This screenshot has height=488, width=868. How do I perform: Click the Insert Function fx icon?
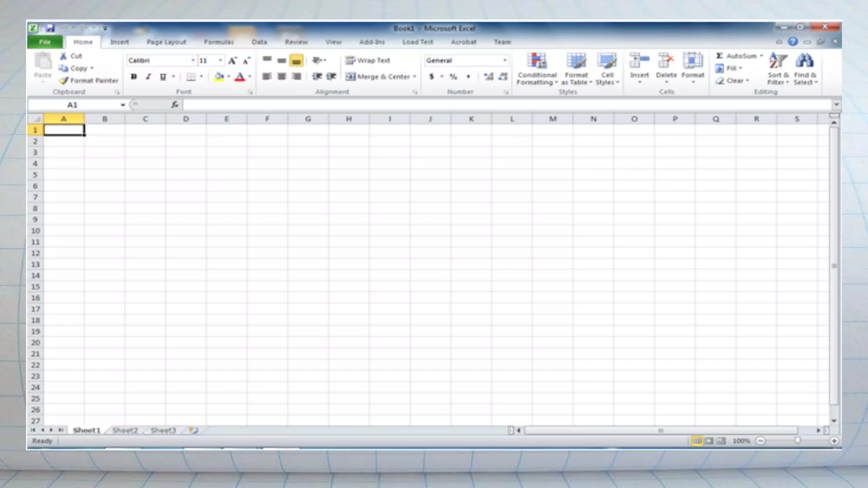click(175, 105)
